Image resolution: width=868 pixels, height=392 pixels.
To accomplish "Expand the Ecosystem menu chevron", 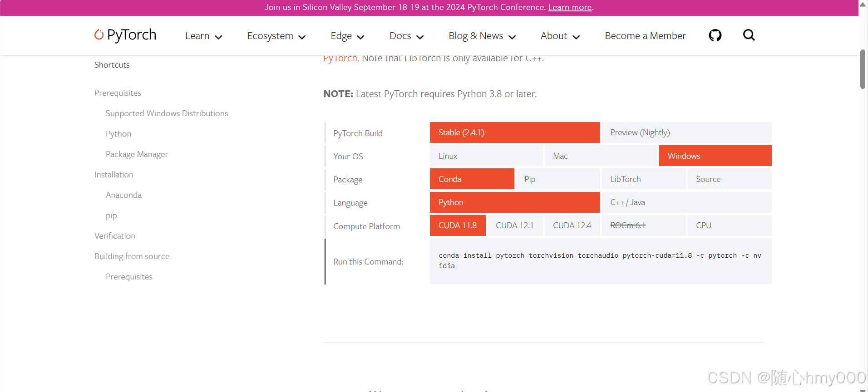I will coord(302,37).
